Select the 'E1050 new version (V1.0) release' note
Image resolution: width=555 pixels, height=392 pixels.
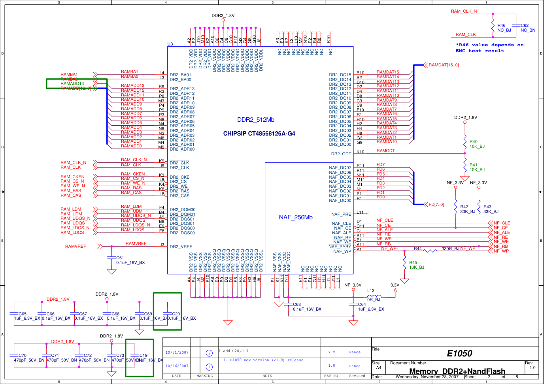pyautogui.click(x=263, y=360)
